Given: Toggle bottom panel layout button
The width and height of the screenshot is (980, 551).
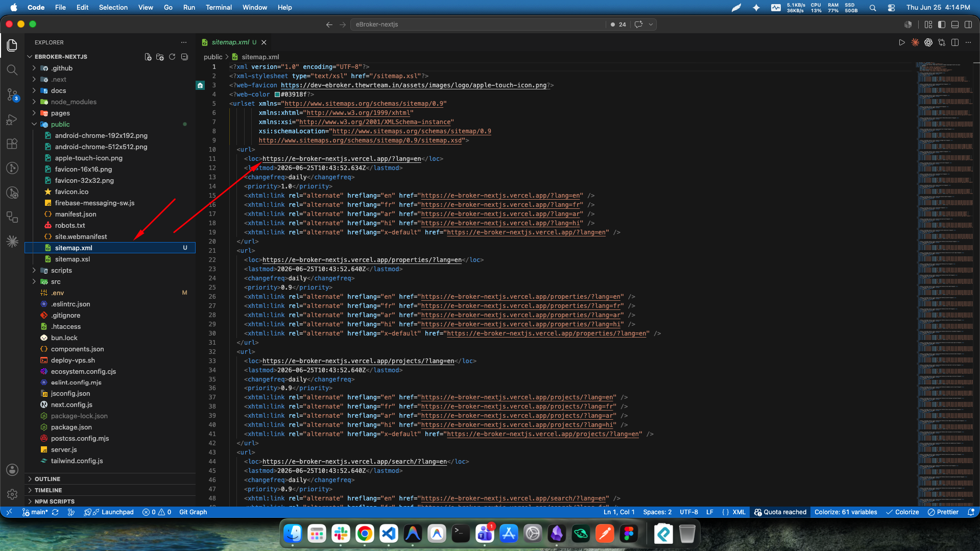Looking at the screenshot, I should pyautogui.click(x=955, y=24).
